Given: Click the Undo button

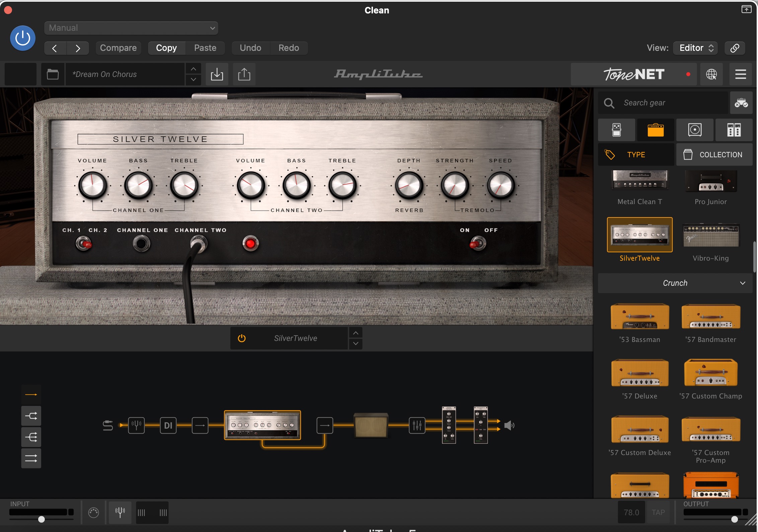Looking at the screenshot, I should click(x=250, y=48).
